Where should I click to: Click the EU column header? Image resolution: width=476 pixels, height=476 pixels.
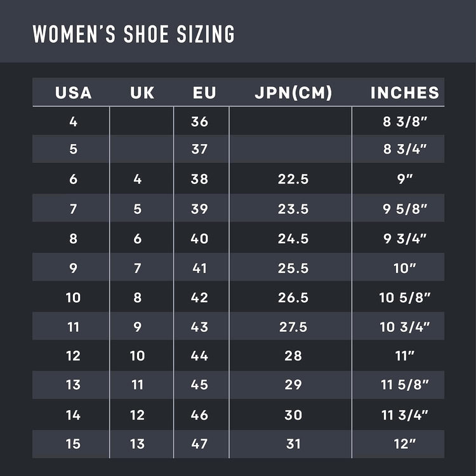click(x=204, y=93)
